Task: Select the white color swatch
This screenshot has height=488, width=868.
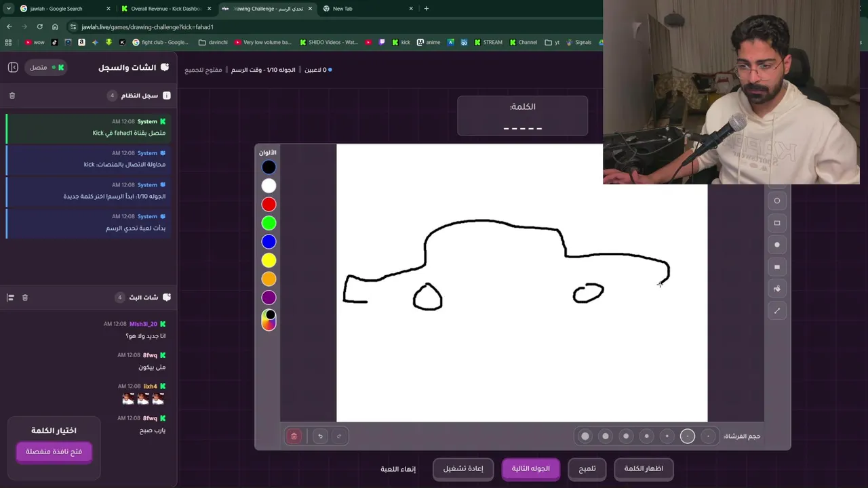Action: pos(269,186)
